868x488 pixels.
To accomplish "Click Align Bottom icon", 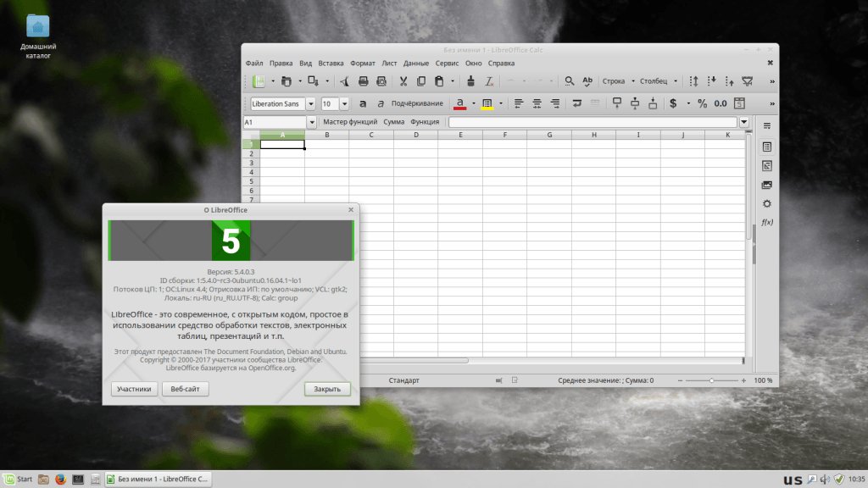I will point(653,103).
